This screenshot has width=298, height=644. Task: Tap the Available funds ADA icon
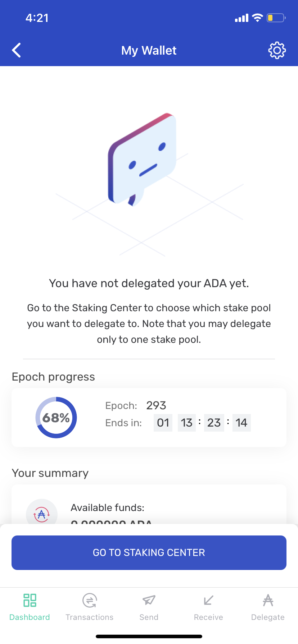point(42,514)
